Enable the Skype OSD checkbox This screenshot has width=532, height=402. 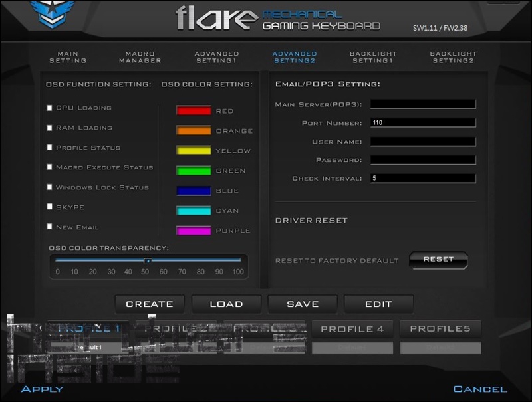(x=49, y=207)
